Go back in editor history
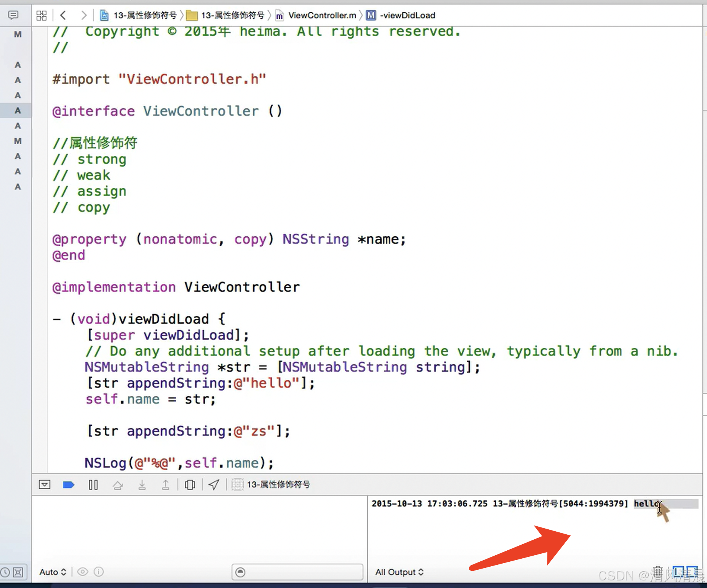 coord(63,15)
